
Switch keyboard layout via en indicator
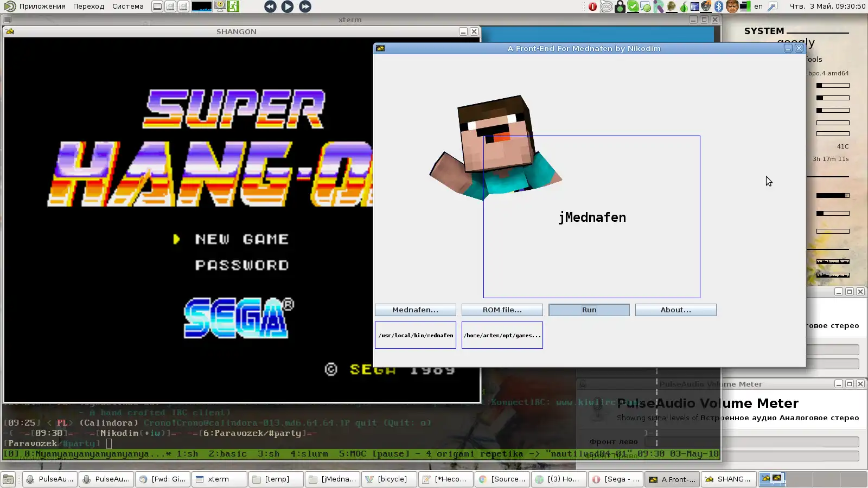click(x=758, y=7)
